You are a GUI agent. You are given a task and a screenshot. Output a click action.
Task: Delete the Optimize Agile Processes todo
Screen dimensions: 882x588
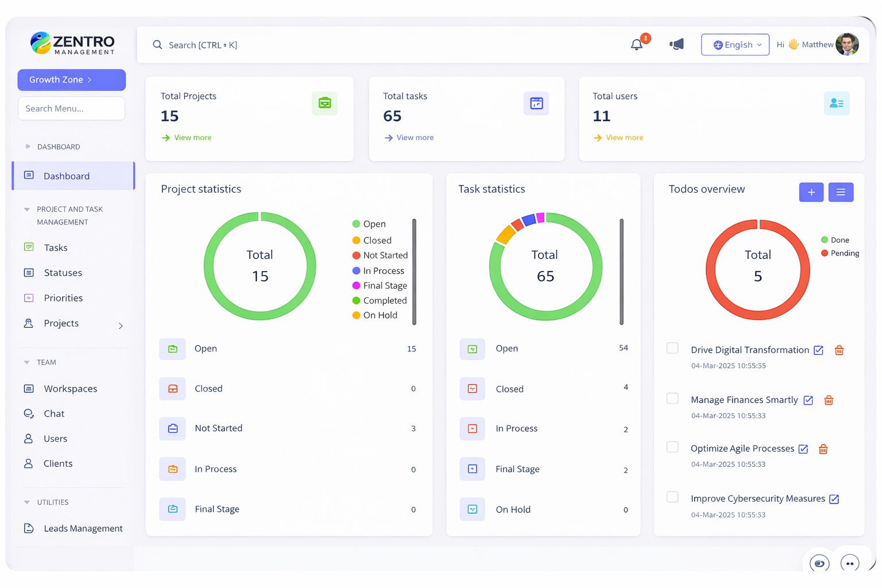(823, 449)
